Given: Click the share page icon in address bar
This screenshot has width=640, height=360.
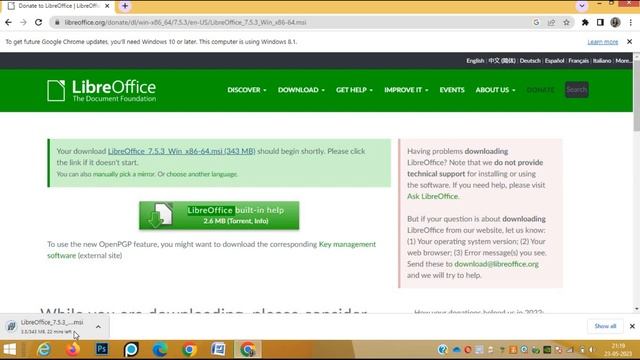Looking at the screenshot, I should point(551,22).
